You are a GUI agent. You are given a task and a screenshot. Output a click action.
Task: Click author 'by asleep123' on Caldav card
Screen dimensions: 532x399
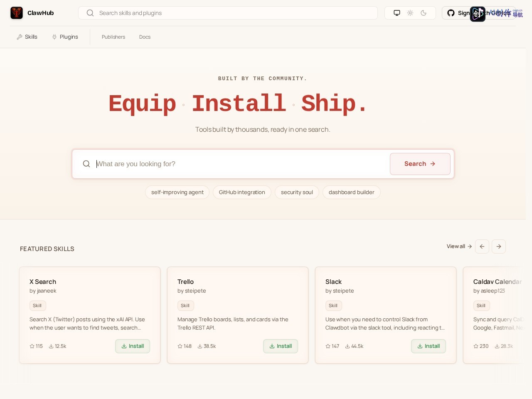click(489, 291)
